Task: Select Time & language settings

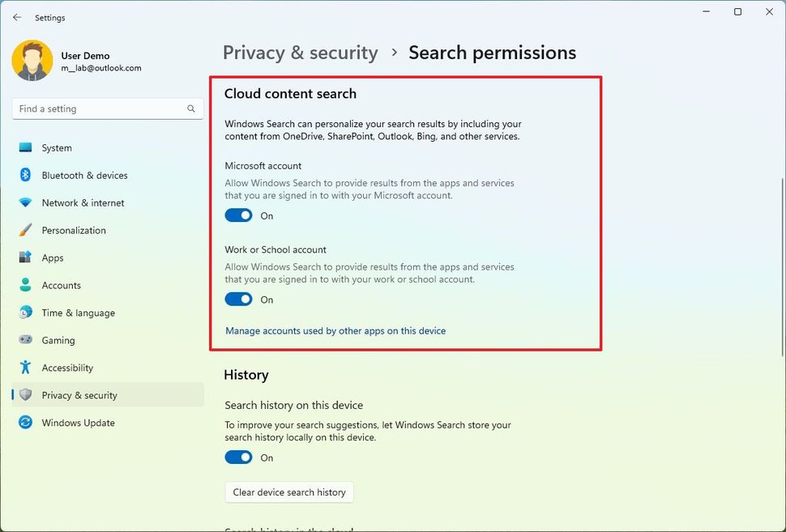Action: click(x=79, y=313)
